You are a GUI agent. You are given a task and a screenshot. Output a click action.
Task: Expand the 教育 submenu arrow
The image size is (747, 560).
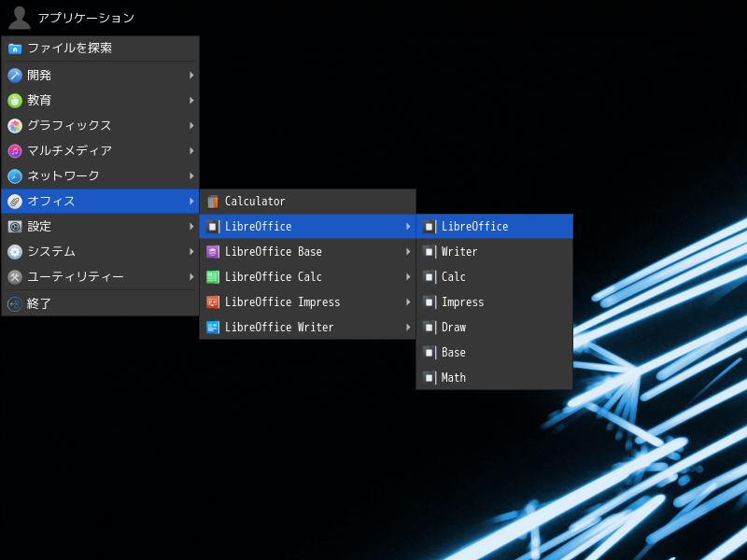[191, 101]
